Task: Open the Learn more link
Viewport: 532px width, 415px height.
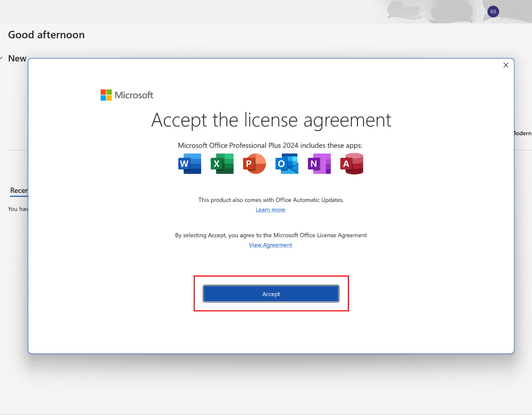Action: click(x=270, y=210)
